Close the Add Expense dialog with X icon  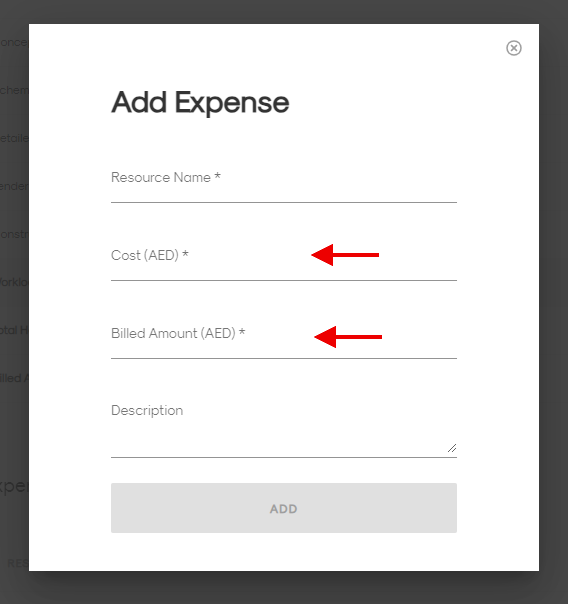tap(514, 48)
